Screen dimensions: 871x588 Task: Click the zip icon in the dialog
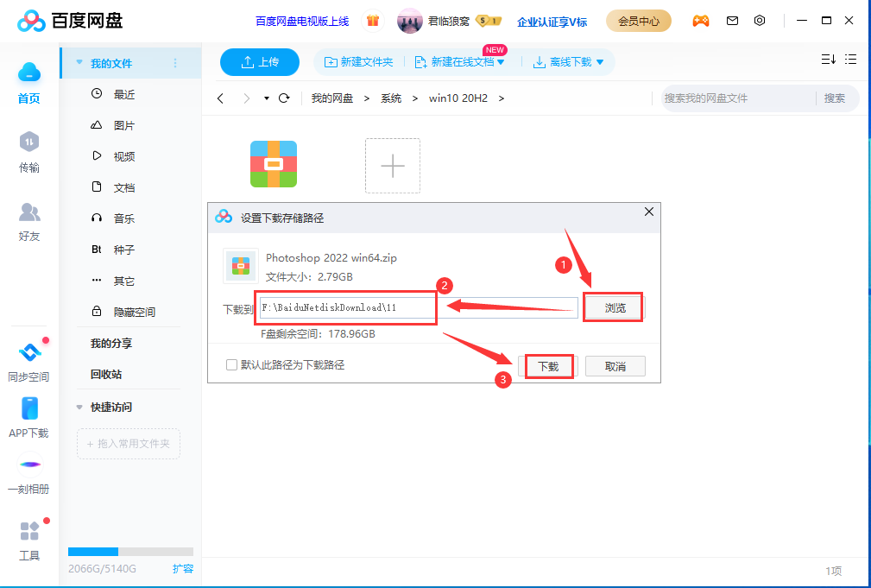(x=241, y=266)
